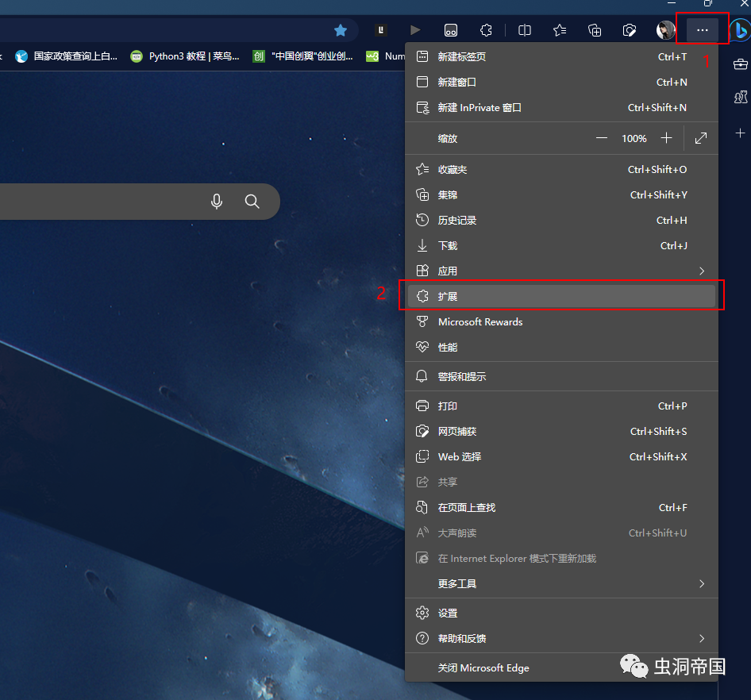
Task: Click the blue favorites star in address bar
Action: pos(341,31)
